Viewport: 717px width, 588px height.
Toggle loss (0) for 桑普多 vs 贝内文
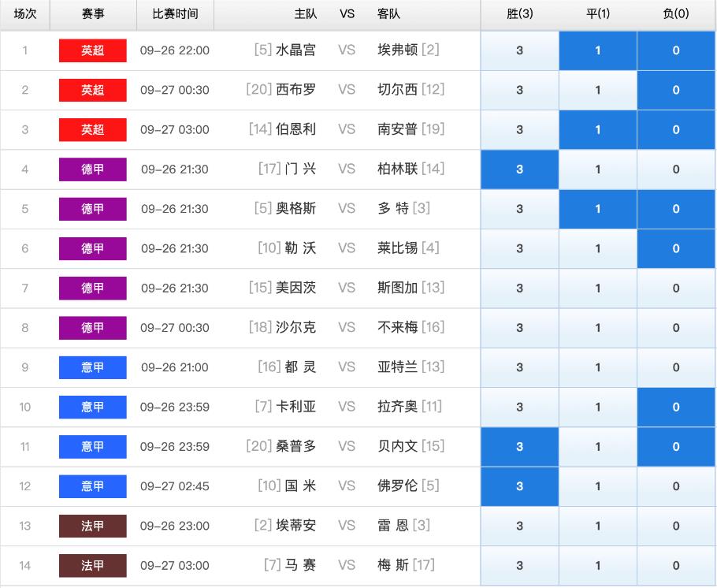pyautogui.click(x=676, y=447)
